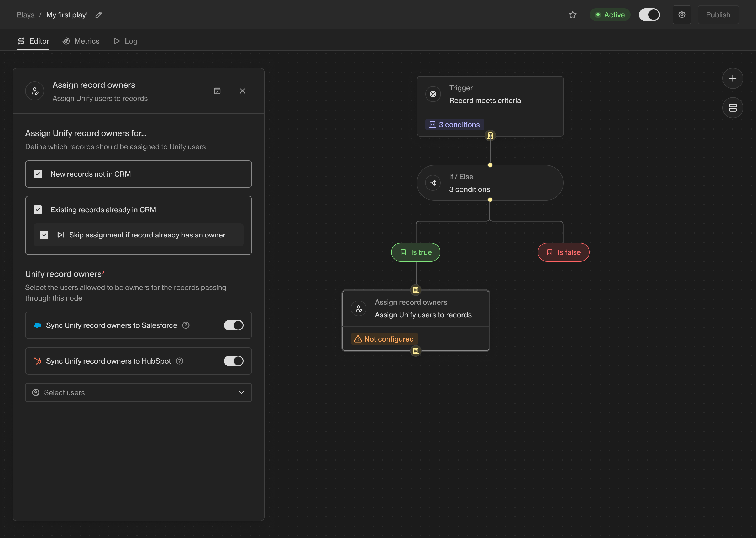Uncheck Skip assignment if record has owner
The width and height of the screenshot is (756, 538).
(x=44, y=235)
